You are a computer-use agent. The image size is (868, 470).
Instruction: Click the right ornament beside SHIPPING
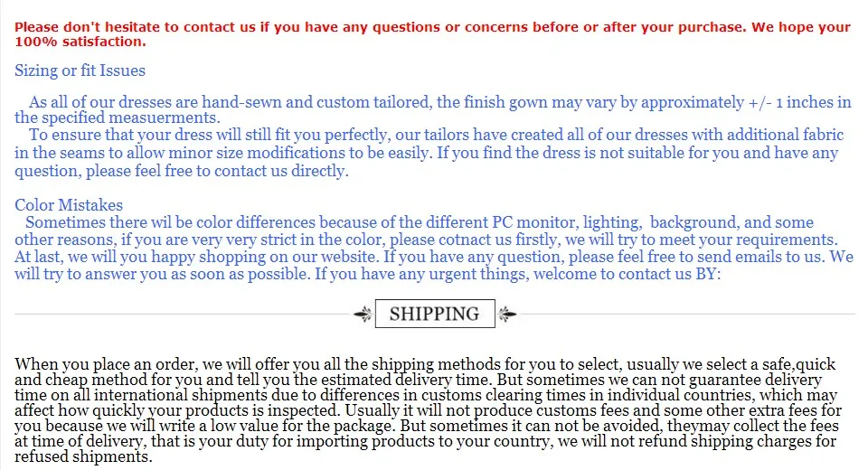(507, 315)
